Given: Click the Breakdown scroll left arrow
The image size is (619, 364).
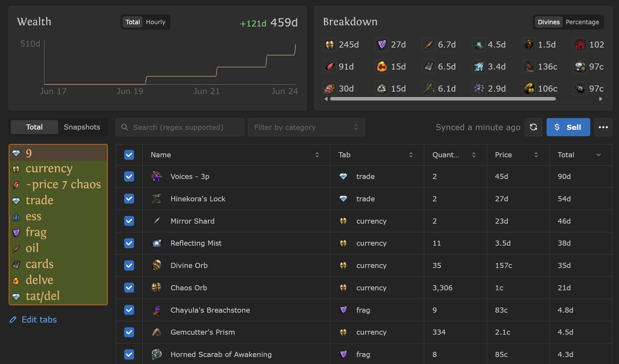Looking at the screenshot, I should coord(326,99).
